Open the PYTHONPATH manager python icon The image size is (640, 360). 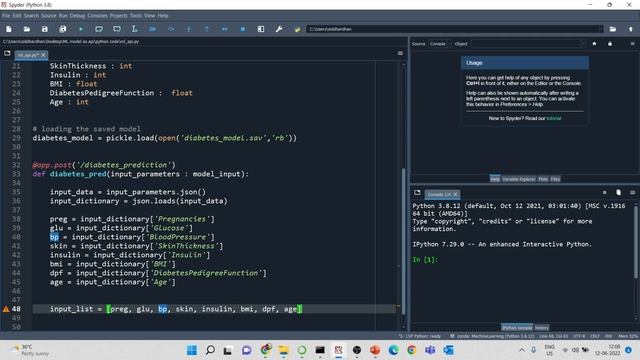point(297,29)
